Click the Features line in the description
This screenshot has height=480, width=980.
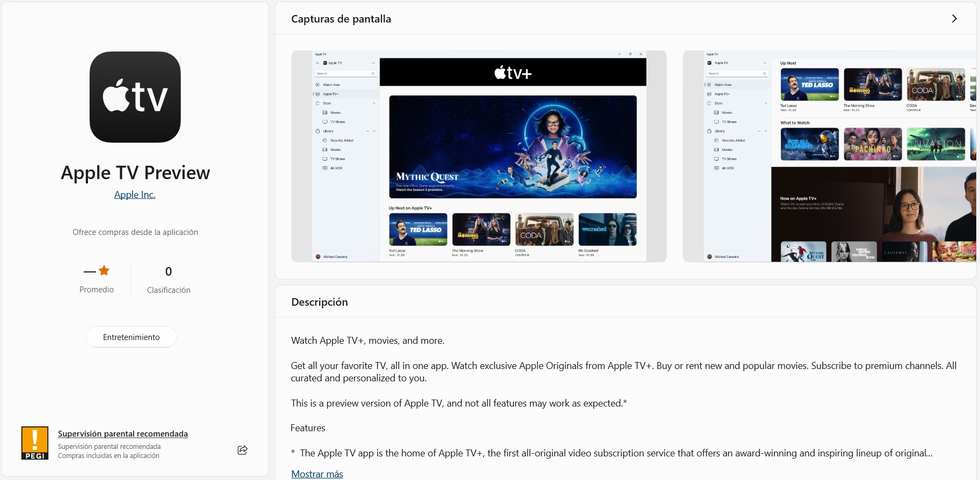tap(308, 428)
